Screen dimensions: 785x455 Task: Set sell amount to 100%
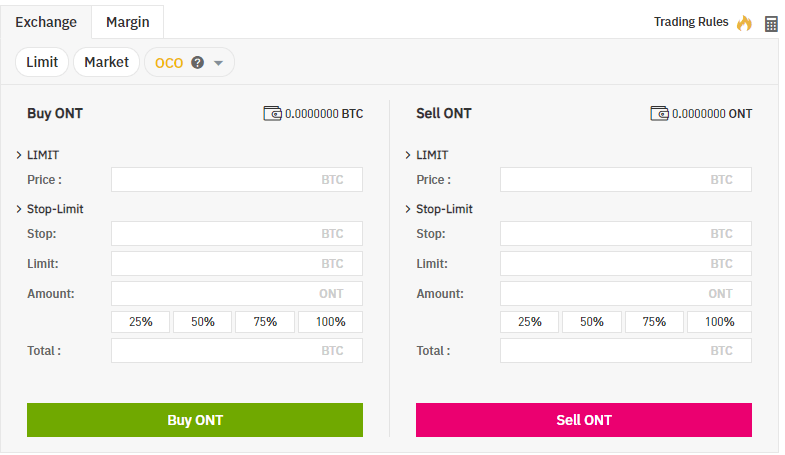(719, 322)
